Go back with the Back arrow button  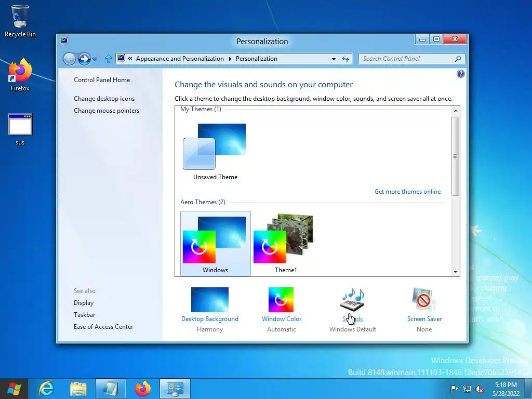click(69, 59)
